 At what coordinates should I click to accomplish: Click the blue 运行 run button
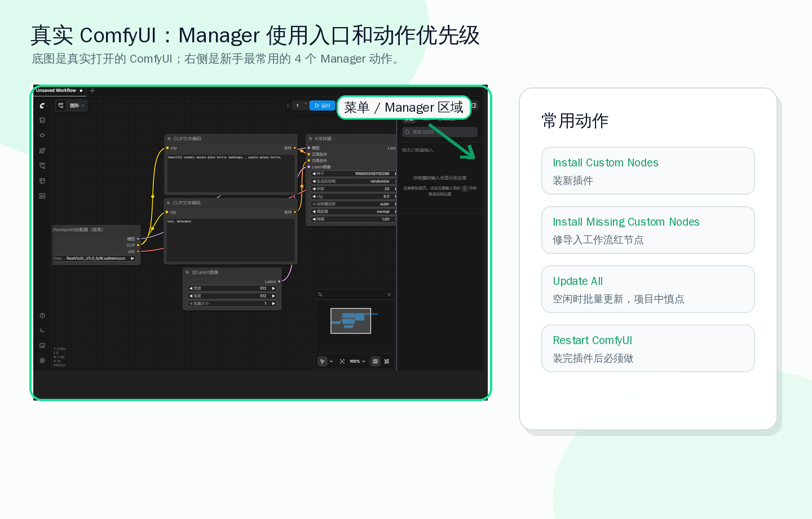pyautogui.click(x=323, y=105)
